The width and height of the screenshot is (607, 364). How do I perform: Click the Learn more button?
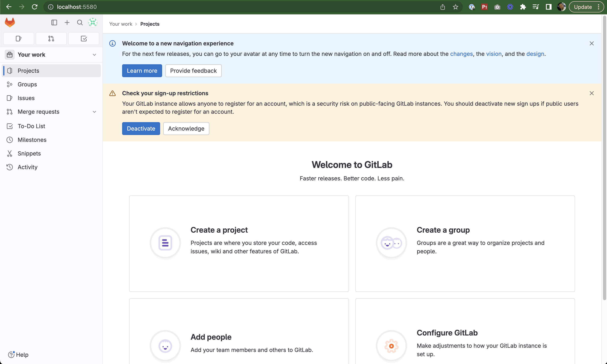click(142, 71)
